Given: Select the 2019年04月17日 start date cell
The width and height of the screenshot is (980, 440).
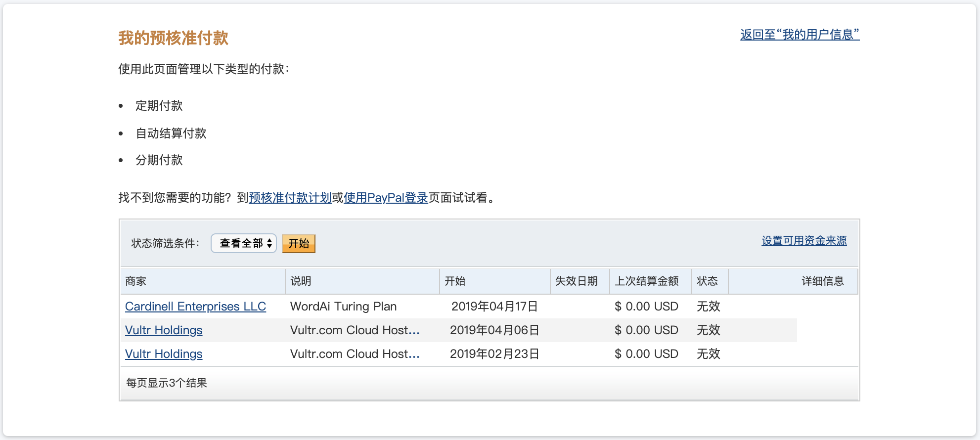Looking at the screenshot, I should tap(494, 307).
